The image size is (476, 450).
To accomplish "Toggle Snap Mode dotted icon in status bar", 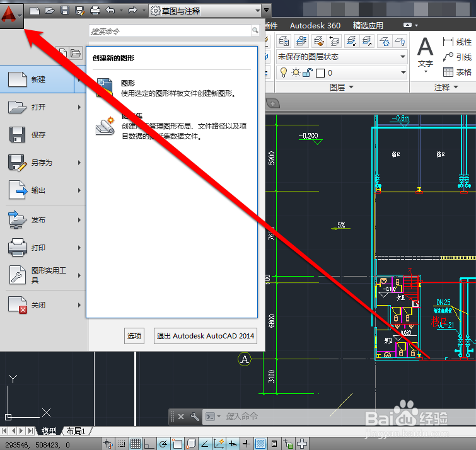I will pyautogui.click(x=122, y=444).
